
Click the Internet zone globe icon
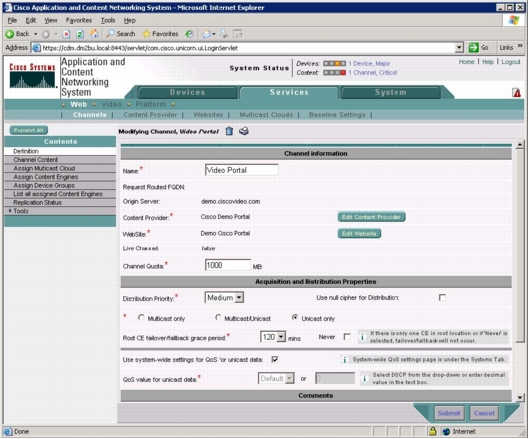(x=446, y=432)
